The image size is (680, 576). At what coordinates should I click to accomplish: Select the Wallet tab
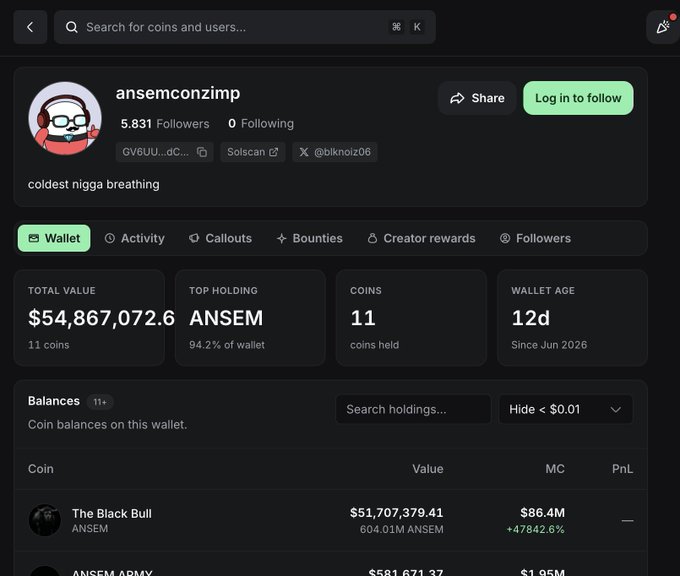pyautogui.click(x=54, y=238)
